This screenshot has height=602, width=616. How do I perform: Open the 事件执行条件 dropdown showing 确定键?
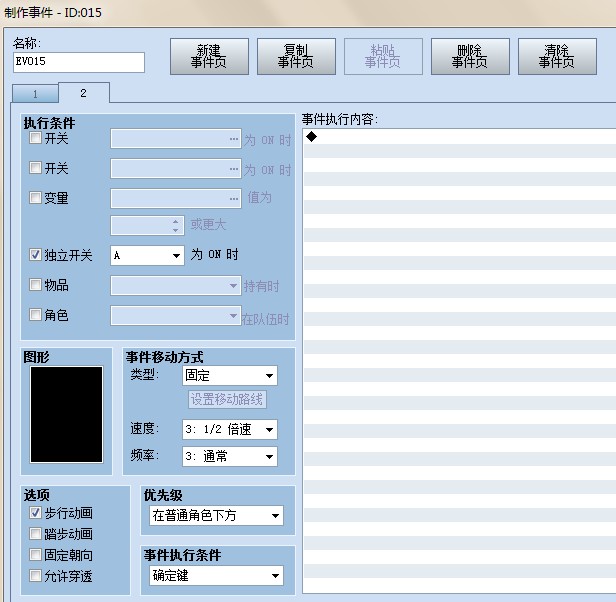coord(216,576)
